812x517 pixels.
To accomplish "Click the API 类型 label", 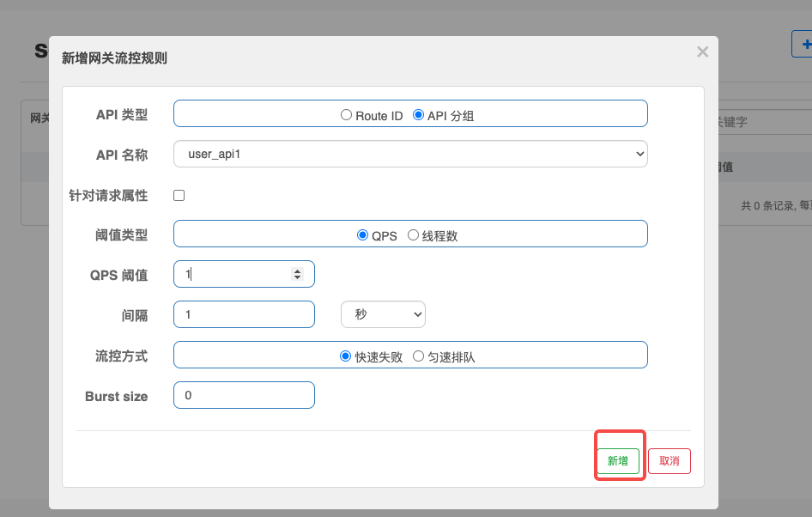I will pos(122,114).
